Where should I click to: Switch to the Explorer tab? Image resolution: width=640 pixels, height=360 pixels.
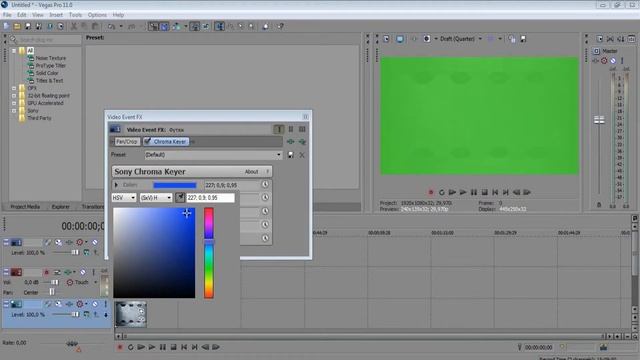[60, 207]
